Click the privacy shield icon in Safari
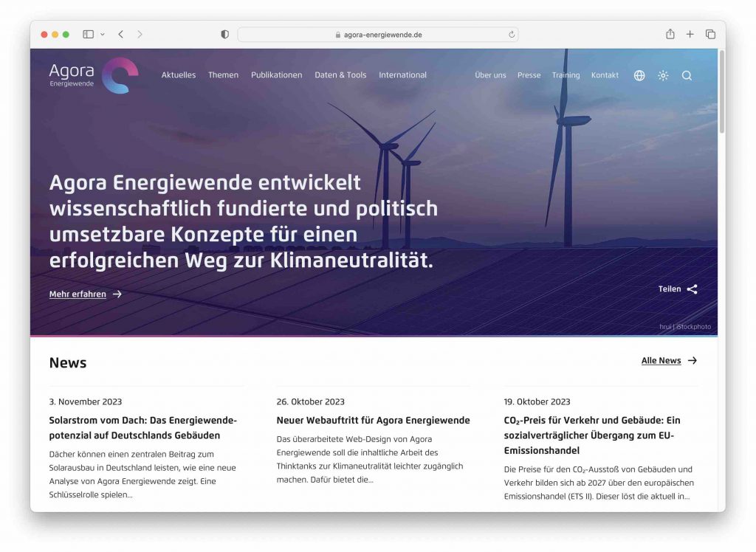This screenshot has width=756, height=552. click(x=224, y=34)
